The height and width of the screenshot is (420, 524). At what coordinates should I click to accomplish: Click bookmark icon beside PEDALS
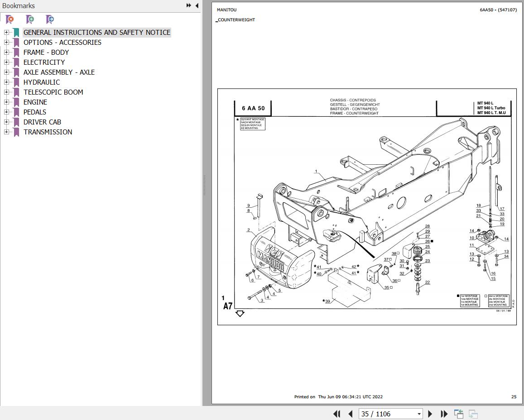pos(16,112)
